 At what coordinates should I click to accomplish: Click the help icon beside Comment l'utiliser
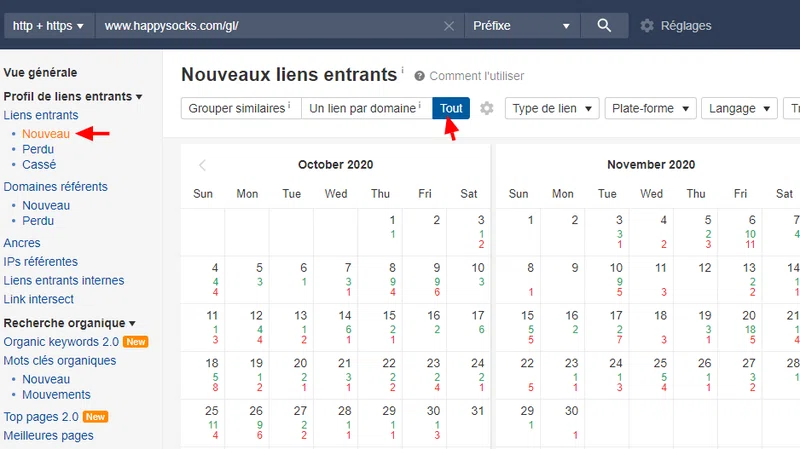coord(420,76)
